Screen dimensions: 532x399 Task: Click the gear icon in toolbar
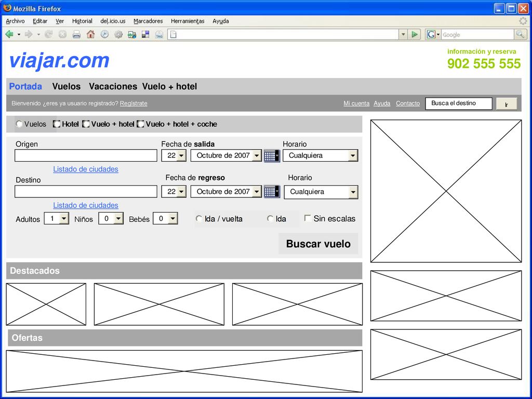point(118,34)
